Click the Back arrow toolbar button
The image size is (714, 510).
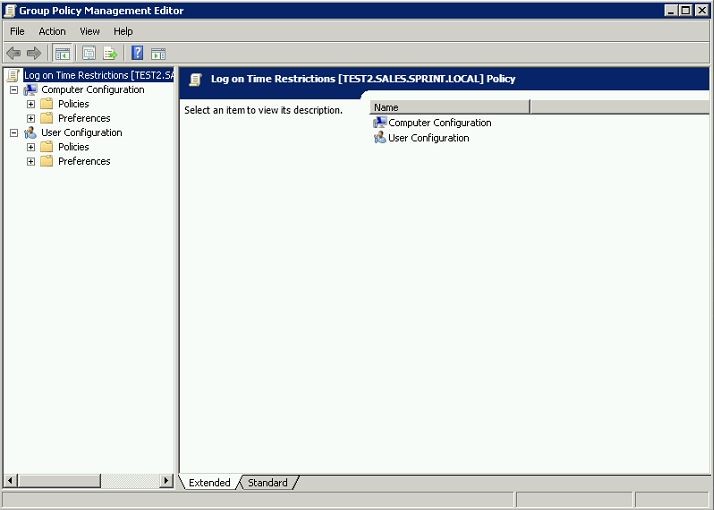pos(14,53)
